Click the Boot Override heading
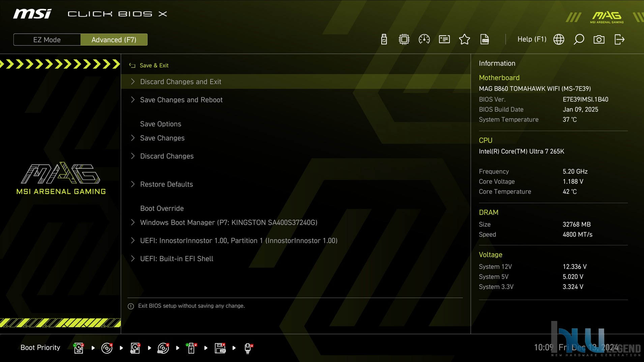Viewport: 644px width, 362px height. 162,208
